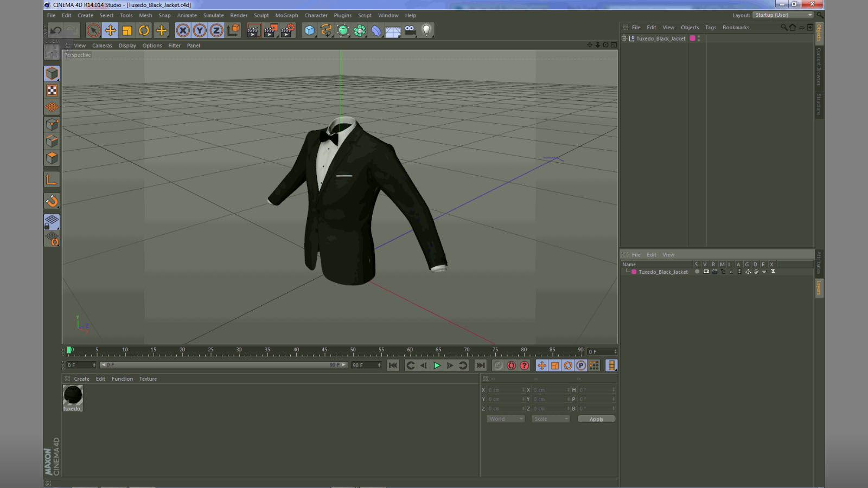Toggle Parameter keyframe recording
The width and height of the screenshot is (868, 488).
pos(581,365)
